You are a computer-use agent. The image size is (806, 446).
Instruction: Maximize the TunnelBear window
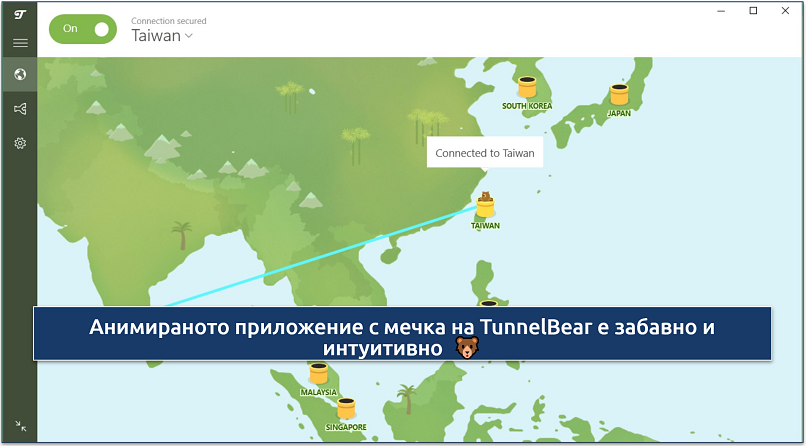tap(753, 11)
